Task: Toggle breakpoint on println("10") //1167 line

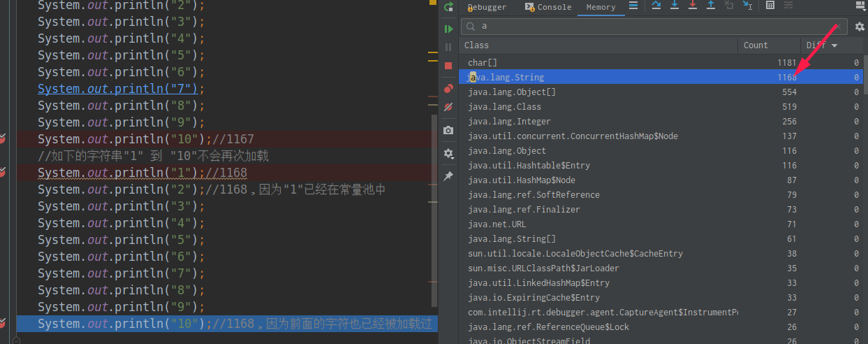Action: [x=3, y=139]
